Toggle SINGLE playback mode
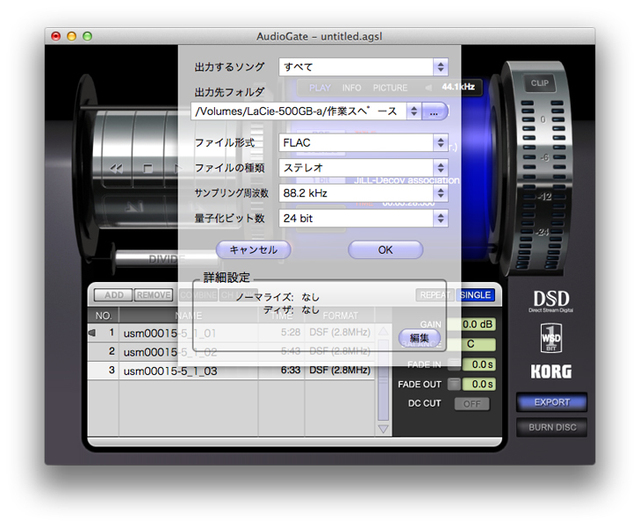Screen dimensions: 640x527 475,296
